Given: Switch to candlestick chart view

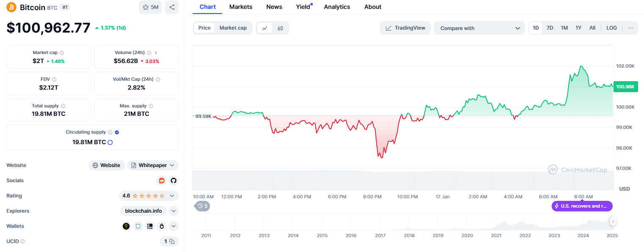Looking at the screenshot, I should coord(280,28).
